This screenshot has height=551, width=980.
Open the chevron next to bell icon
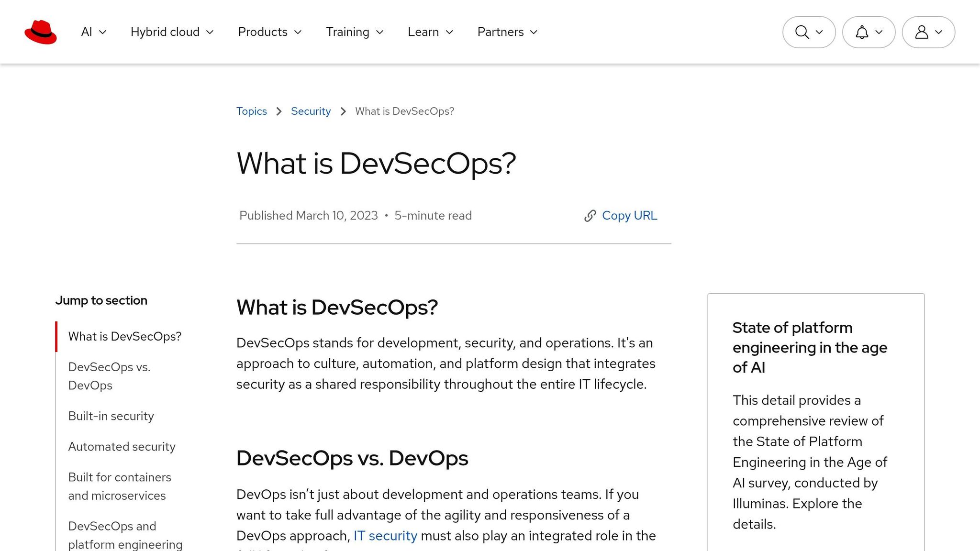879,32
